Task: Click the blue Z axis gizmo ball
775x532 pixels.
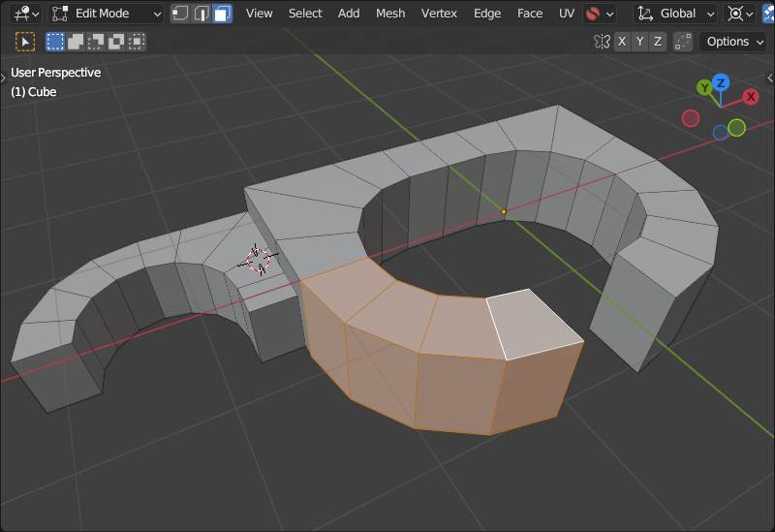Action: (x=721, y=82)
